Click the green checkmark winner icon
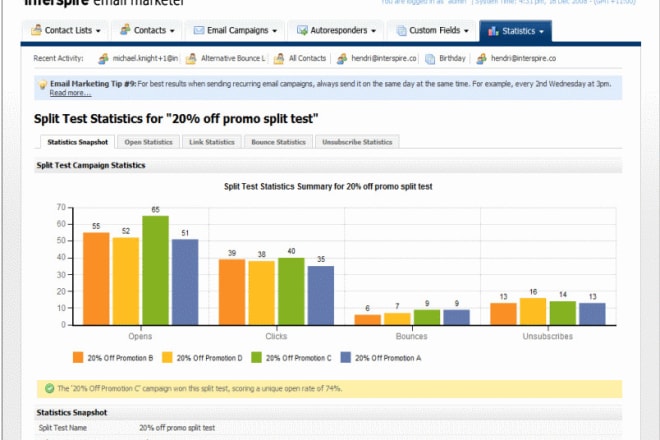660x440 pixels. 50,388
